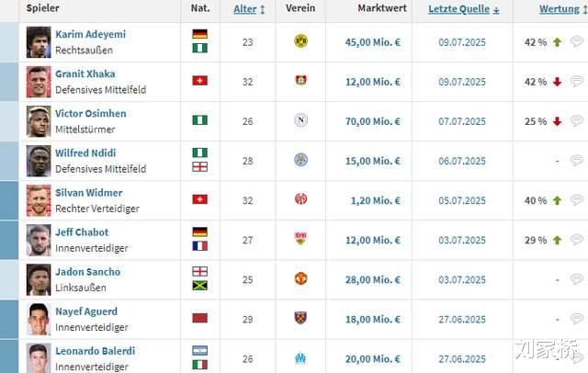This screenshot has height=373, width=588.
Task: Click Manchester United crest in Sancho row
Action: point(300,278)
